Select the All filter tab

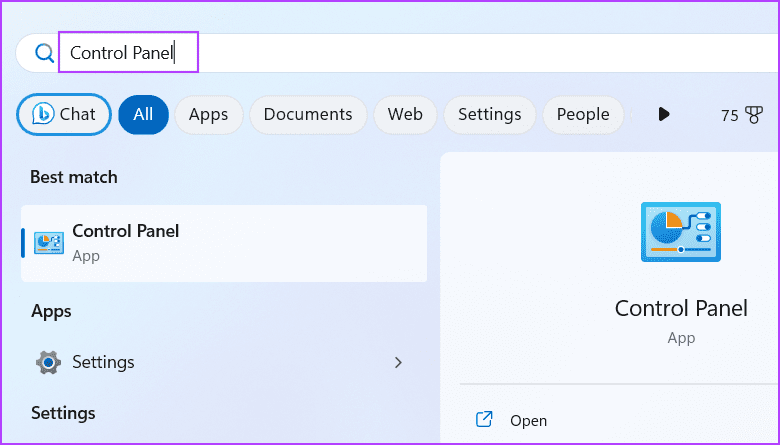point(143,115)
